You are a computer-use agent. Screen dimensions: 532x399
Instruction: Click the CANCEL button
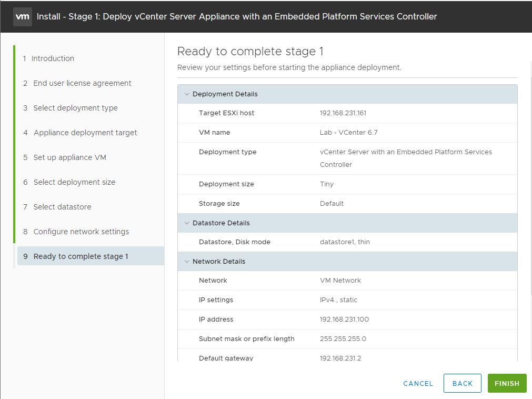coord(418,383)
